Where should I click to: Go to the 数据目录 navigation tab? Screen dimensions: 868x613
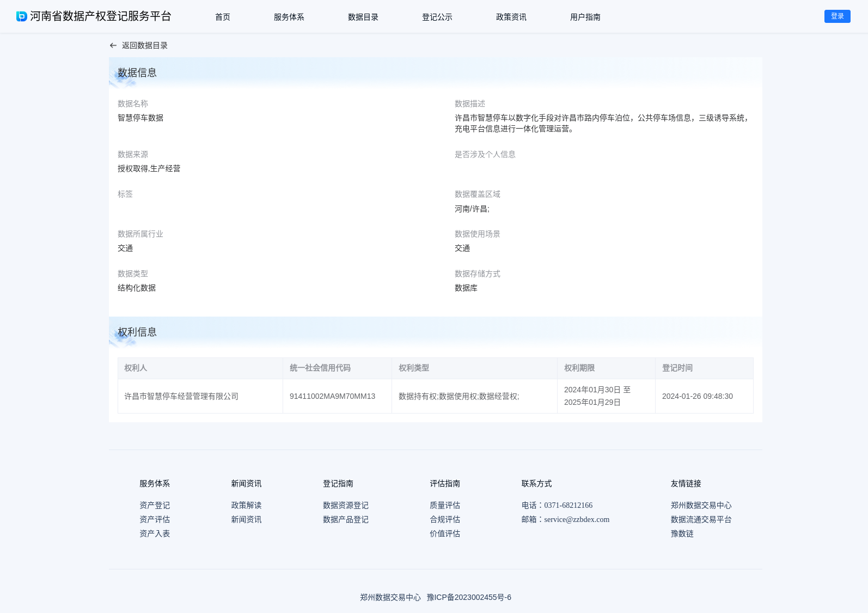[x=363, y=17]
